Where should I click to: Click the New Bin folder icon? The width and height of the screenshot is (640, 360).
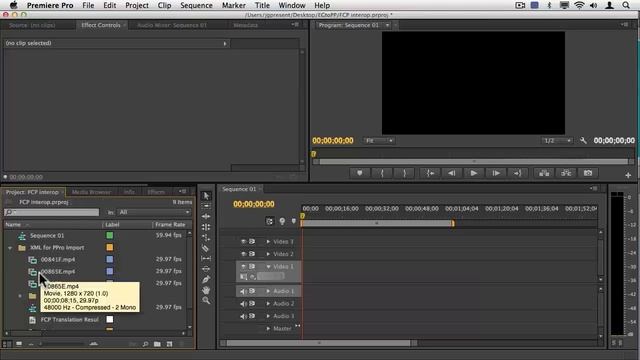[x=157, y=344]
